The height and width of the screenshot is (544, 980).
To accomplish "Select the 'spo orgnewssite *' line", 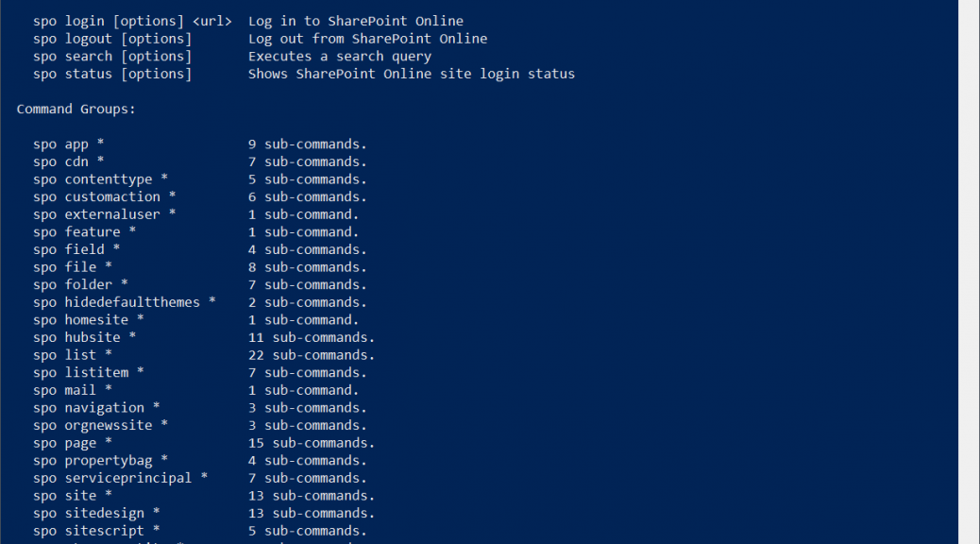I will [x=101, y=425].
